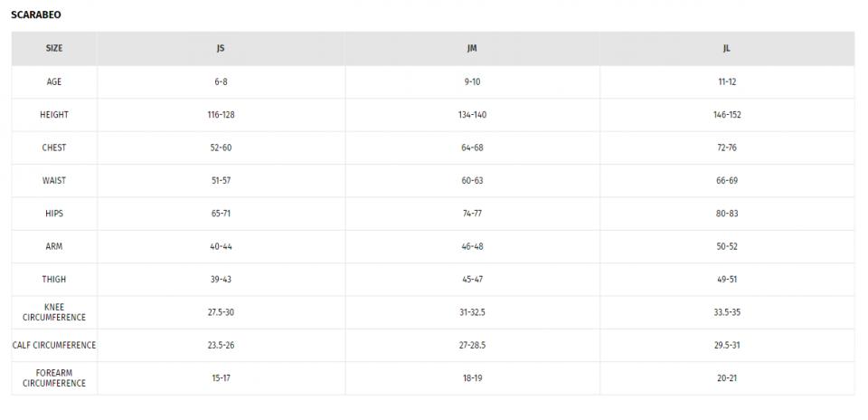
Task: Click the JL column header
Action: (x=727, y=49)
